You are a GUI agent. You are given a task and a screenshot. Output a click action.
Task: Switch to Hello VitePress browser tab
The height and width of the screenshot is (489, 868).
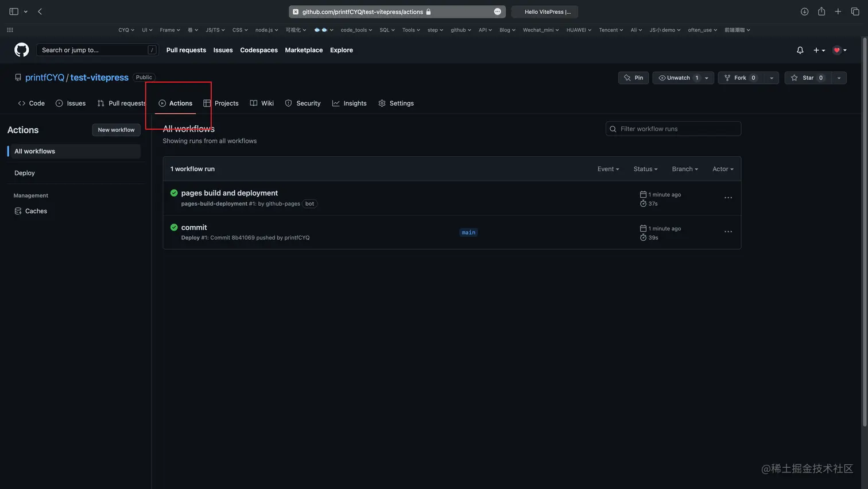click(544, 11)
